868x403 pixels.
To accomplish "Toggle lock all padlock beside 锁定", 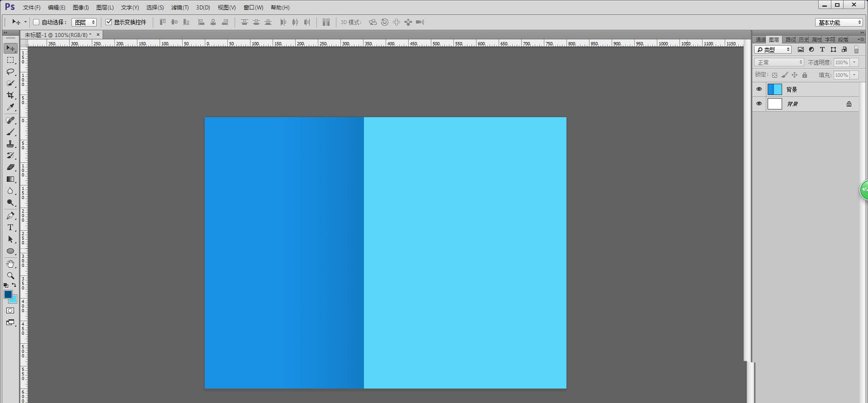I will [805, 75].
